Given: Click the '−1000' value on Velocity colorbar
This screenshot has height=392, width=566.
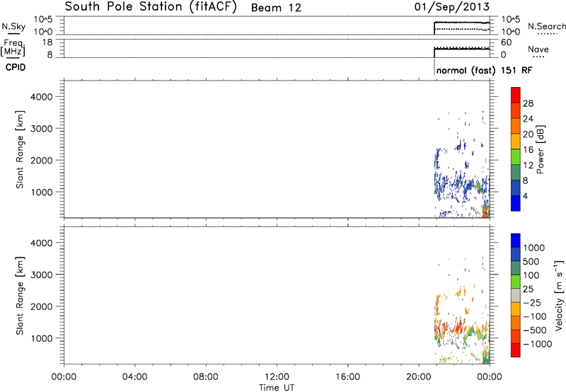Looking at the screenshot, I should (x=537, y=344).
